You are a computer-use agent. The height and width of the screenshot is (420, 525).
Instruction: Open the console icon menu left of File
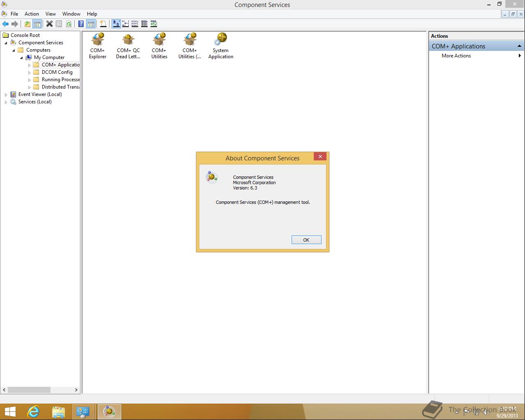pyautogui.click(x=4, y=14)
